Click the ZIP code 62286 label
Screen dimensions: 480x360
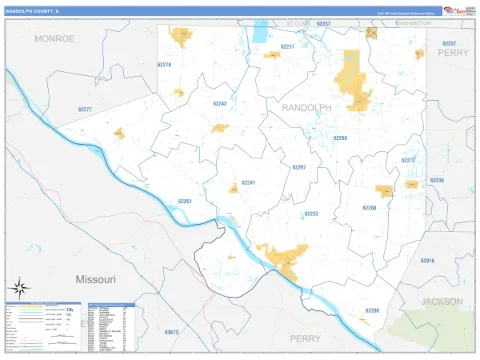[x=340, y=138]
